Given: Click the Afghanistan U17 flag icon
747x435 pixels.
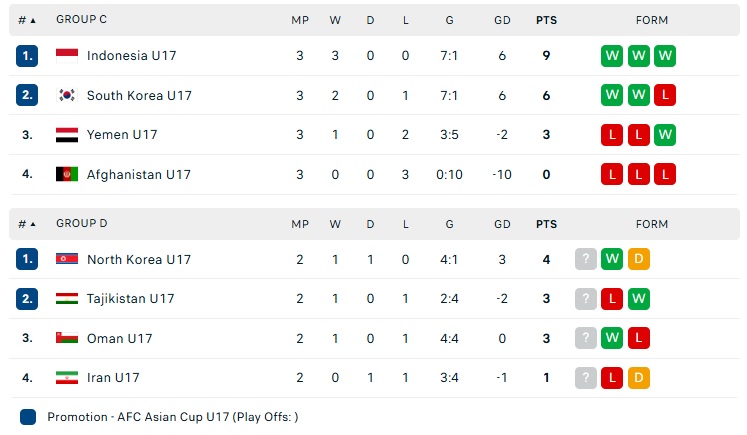Looking at the screenshot, I should (x=67, y=174).
